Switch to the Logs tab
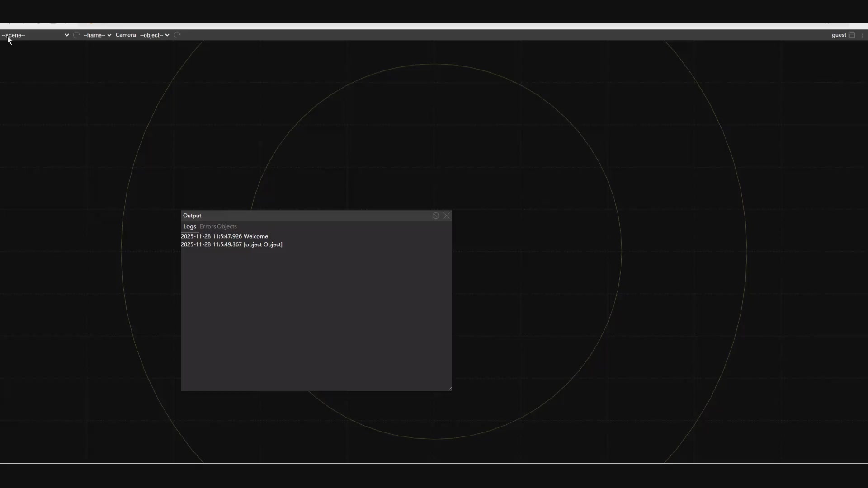 coord(189,226)
